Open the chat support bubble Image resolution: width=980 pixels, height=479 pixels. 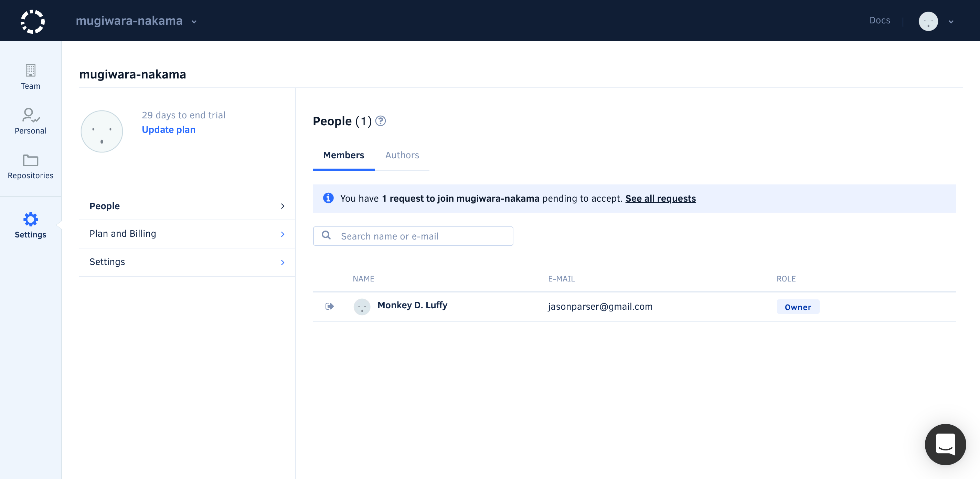point(945,444)
